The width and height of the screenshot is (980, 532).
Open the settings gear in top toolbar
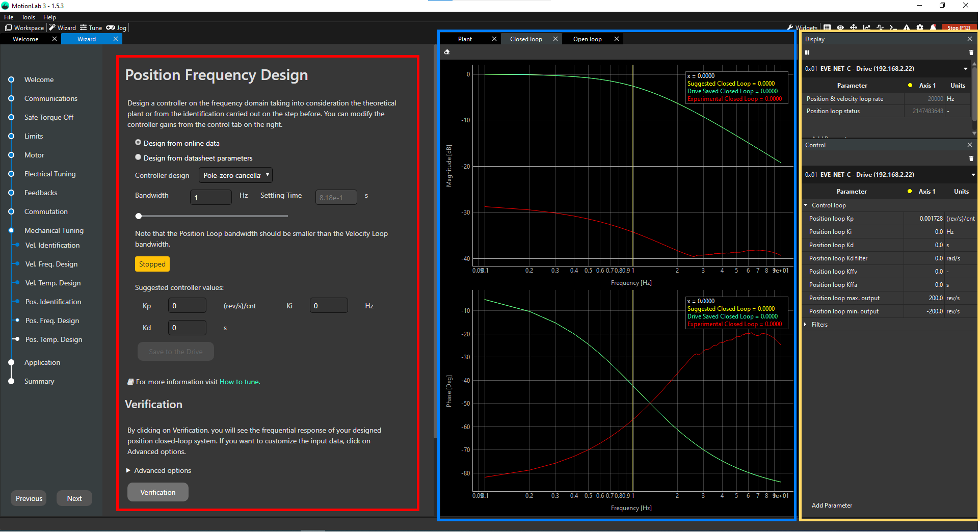pos(920,28)
